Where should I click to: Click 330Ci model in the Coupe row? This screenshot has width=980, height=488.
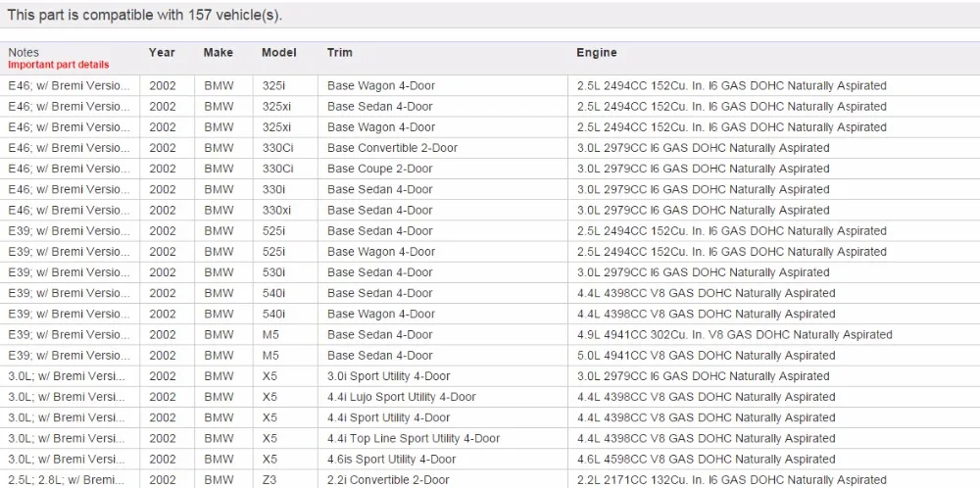(x=277, y=169)
